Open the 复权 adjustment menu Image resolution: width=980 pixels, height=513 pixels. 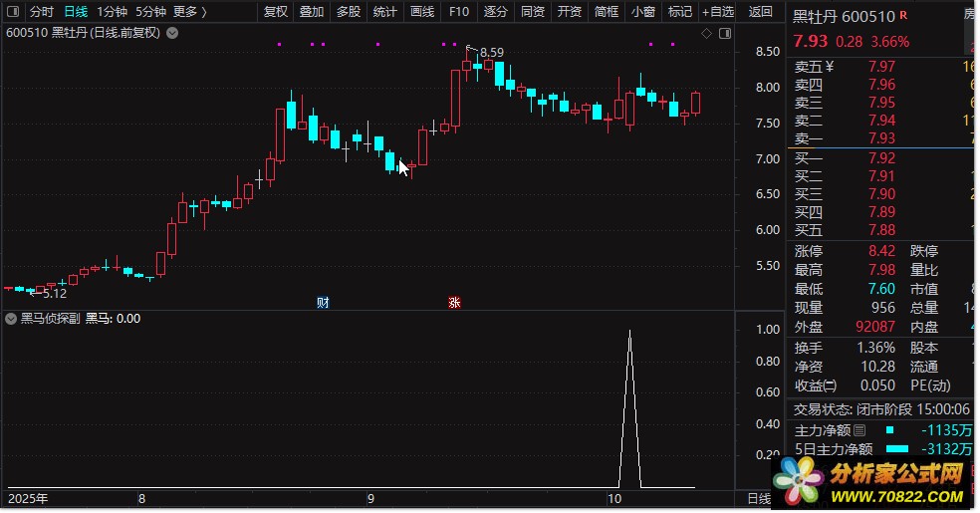click(x=276, y=12)
